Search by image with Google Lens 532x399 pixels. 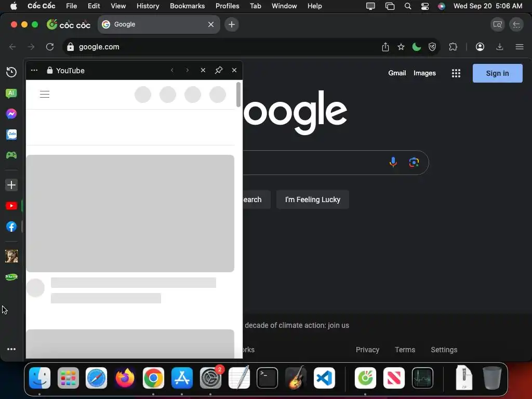coord(414,162)
